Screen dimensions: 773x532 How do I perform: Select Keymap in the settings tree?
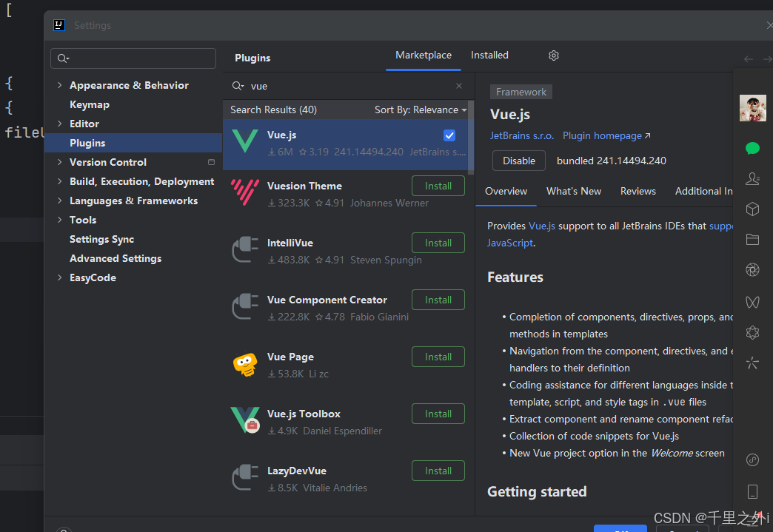pos(90,104)
